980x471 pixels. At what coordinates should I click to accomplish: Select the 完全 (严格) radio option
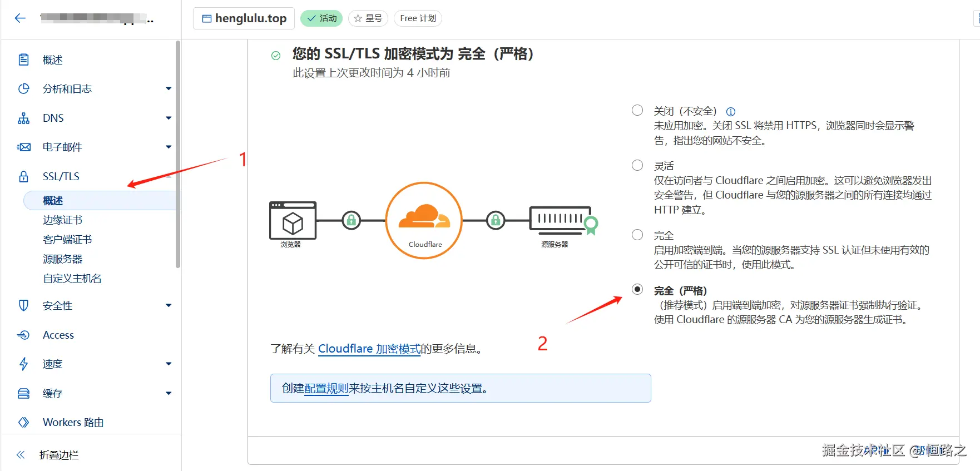(x=637, y=289)
